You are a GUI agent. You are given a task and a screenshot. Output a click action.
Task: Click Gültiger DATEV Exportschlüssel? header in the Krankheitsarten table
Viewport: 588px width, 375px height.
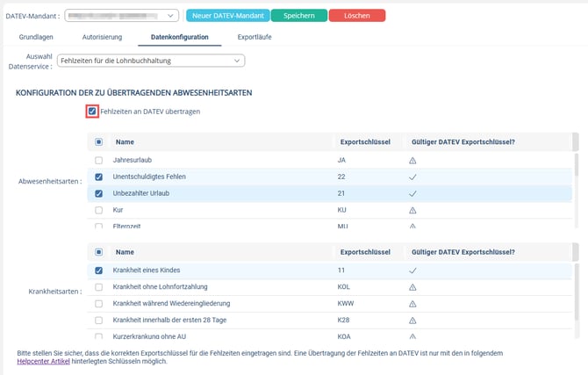[x=463, y=252]
